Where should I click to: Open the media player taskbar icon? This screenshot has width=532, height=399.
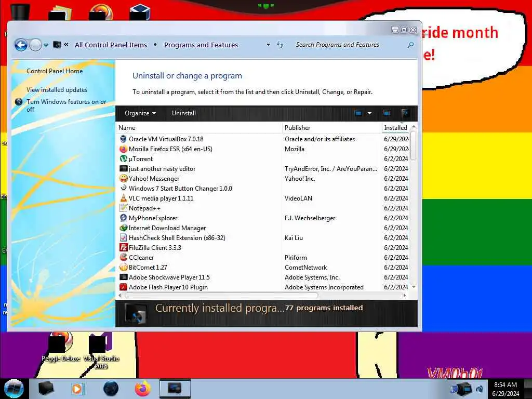[x=77, y=389]
